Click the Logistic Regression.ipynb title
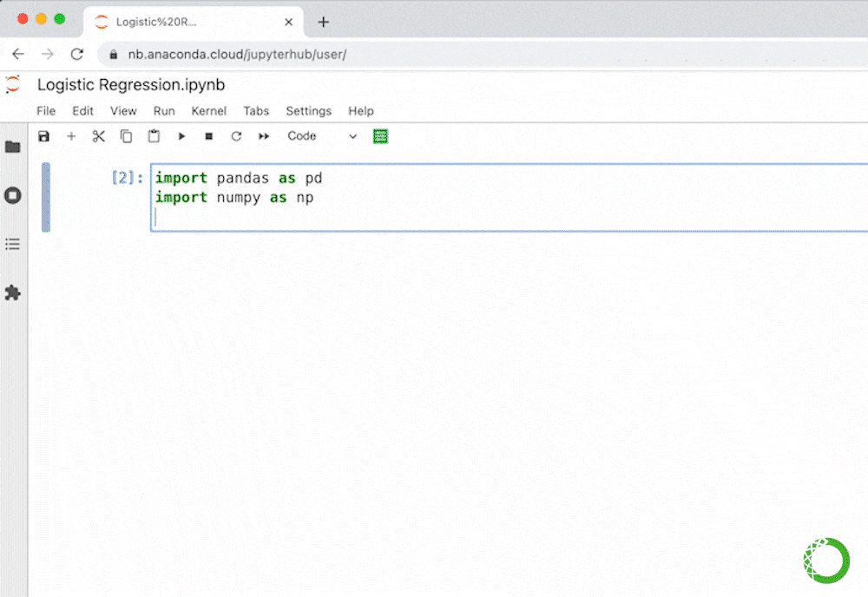Image resolution: width=868 pixels, height=597 pixels. tap(131, 85)
